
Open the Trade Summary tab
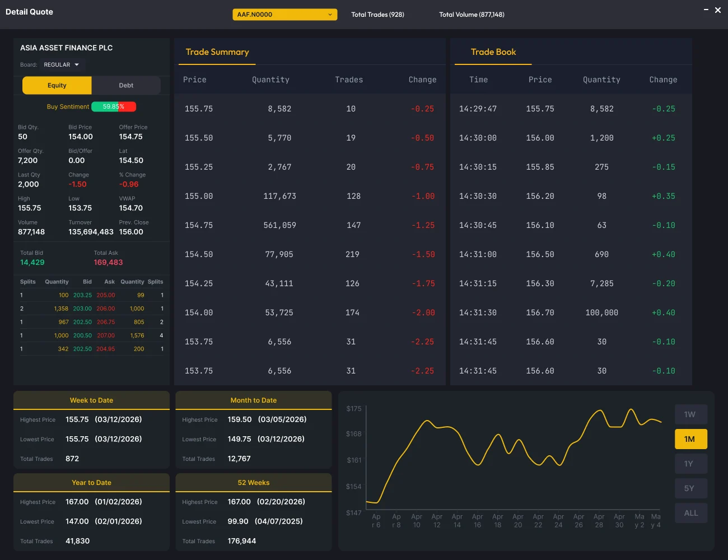217,52
